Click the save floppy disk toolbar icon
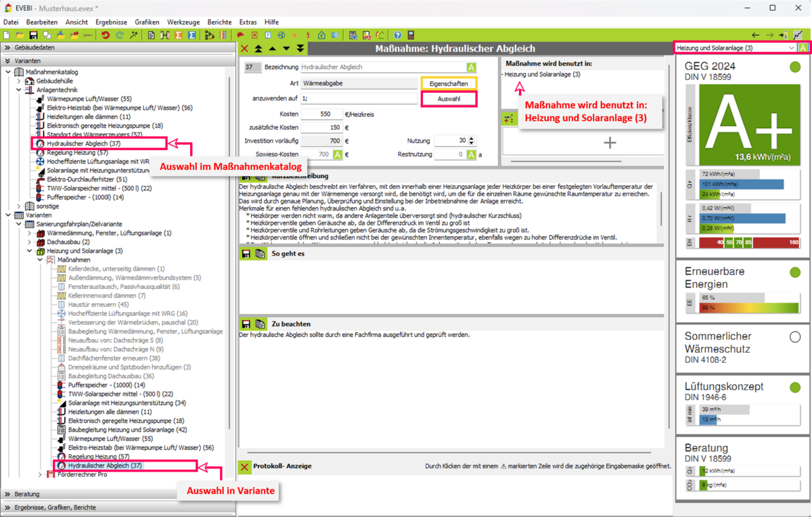 coord(33,35)
